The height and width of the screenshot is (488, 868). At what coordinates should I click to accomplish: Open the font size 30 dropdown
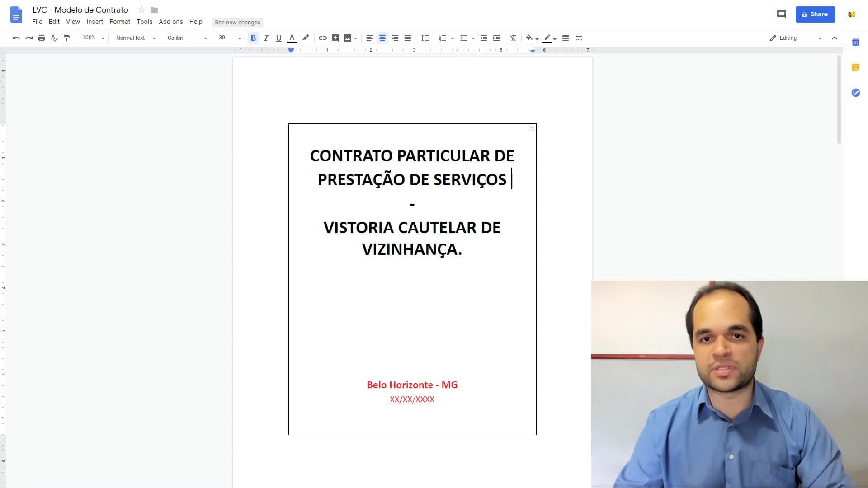[230, 38]
